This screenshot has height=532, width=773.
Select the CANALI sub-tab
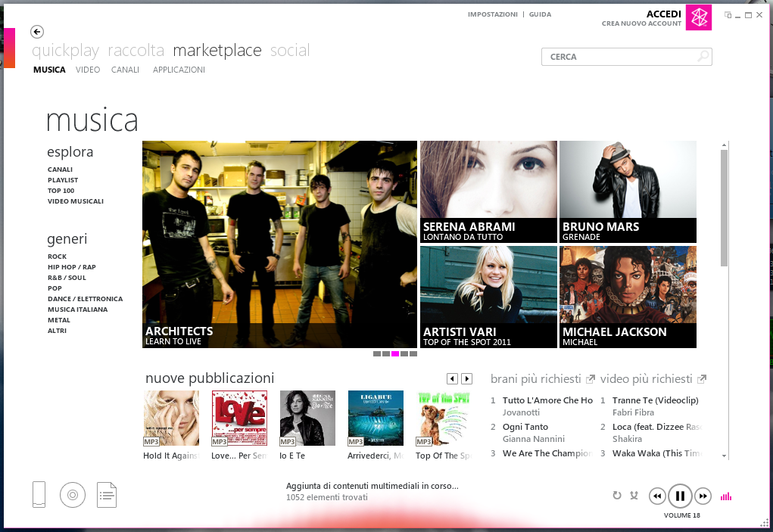point(125,70)
